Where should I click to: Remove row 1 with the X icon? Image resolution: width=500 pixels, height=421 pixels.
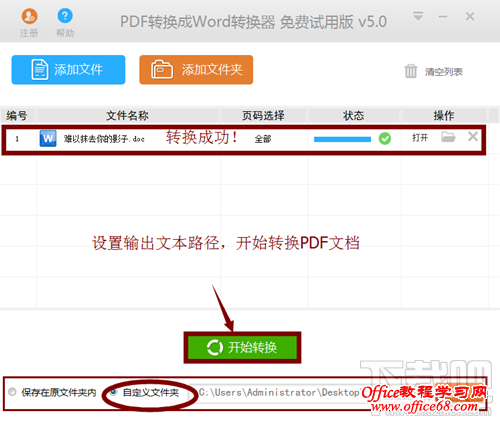coord(473,136)
